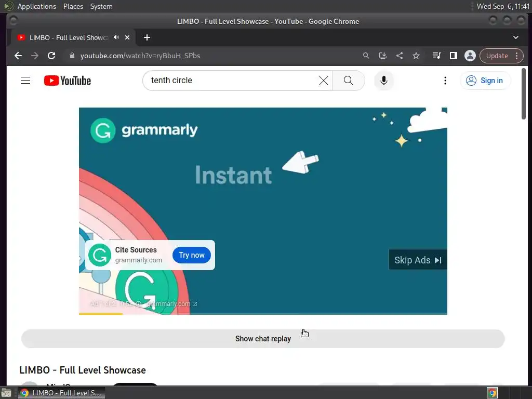Clear the search query with X
This screenshot has width=532, height=399.
point(323,81)
